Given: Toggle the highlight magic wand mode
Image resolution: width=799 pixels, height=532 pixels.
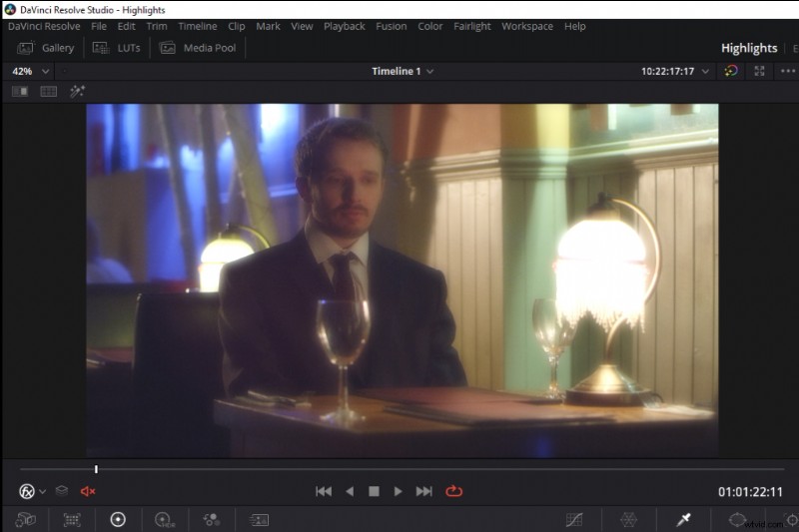Looking at the screenshot, I should pyautogui.click(x=78, y=92).
